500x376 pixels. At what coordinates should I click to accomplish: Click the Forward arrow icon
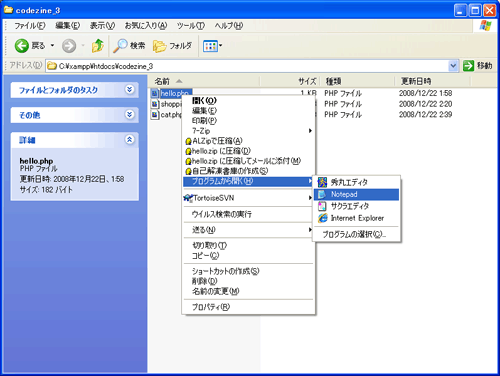(x=69, y=46)
